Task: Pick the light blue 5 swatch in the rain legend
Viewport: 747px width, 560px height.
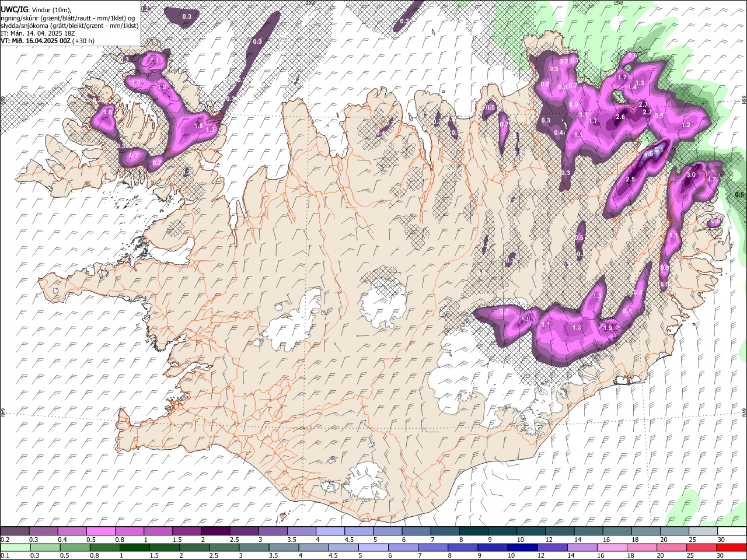Action: pos(373,547)
